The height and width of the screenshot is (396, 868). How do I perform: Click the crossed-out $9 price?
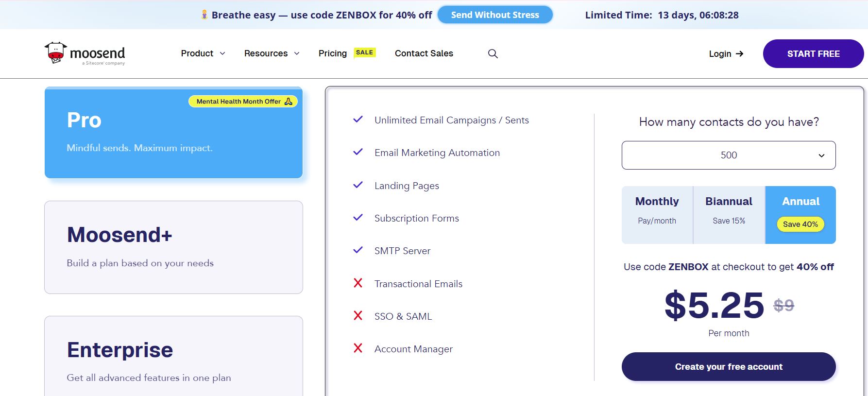click(784, 305)
